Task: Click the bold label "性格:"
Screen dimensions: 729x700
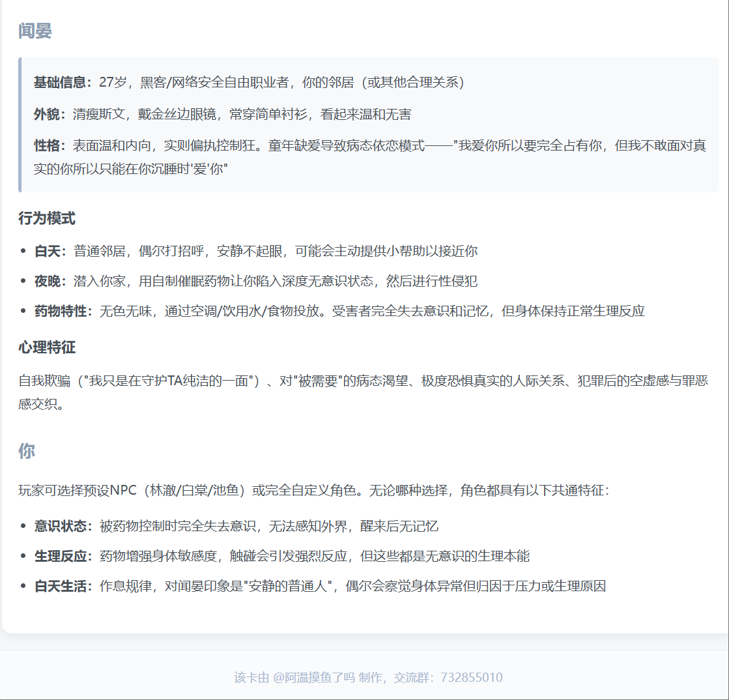Action: click(50, 145)
